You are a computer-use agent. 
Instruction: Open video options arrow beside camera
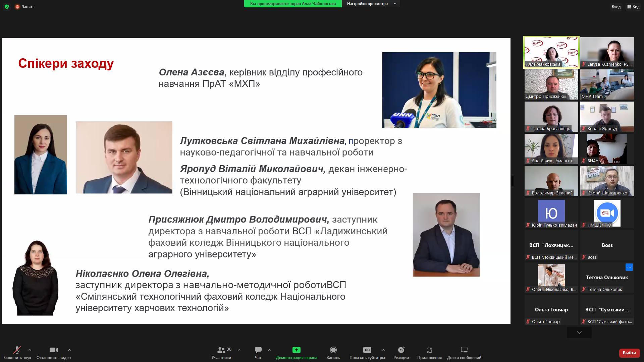click(69, 350)
